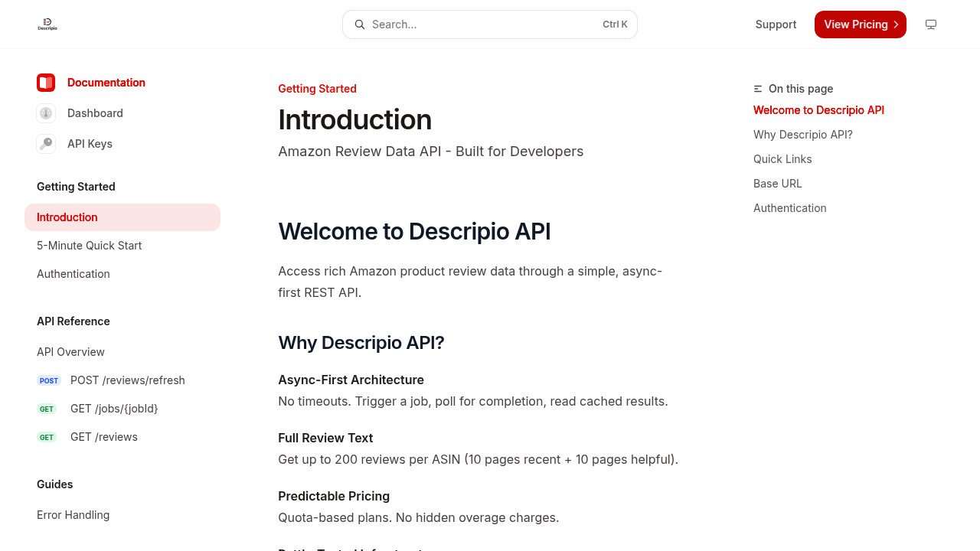Click the Predictable Pricing label
Image resolution: width=980 pixels, height=551 pixels.
point(334,496)
